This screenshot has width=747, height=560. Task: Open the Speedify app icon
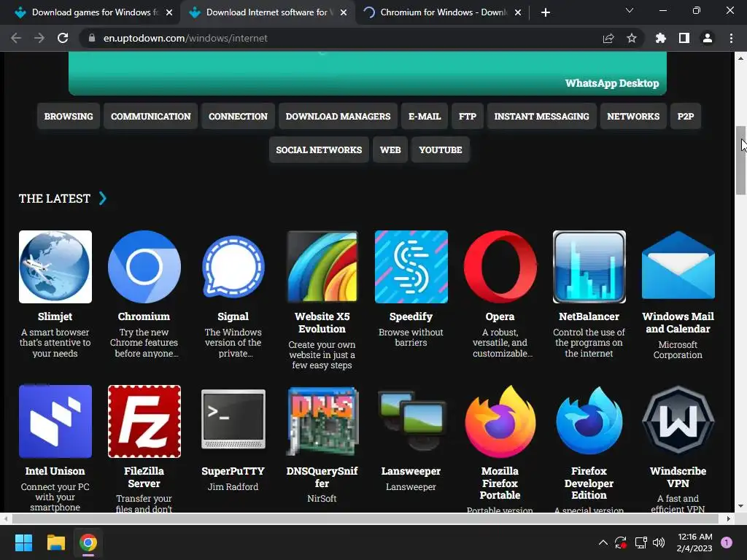click(411, 267)
